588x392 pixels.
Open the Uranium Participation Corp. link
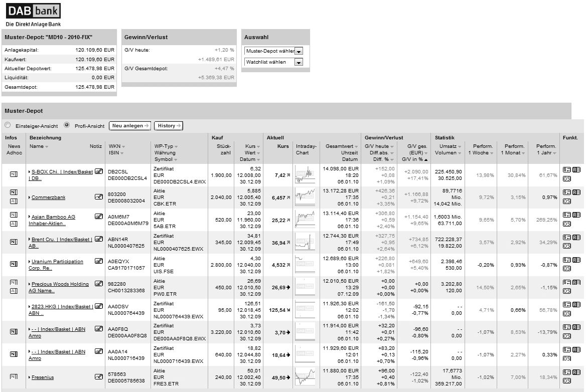(x=56, y=265)
